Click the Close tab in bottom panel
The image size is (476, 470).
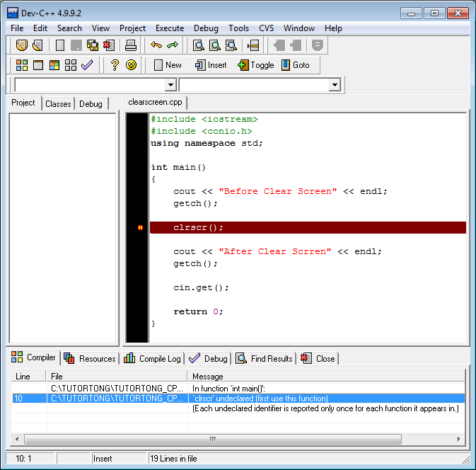coord(318,358)
